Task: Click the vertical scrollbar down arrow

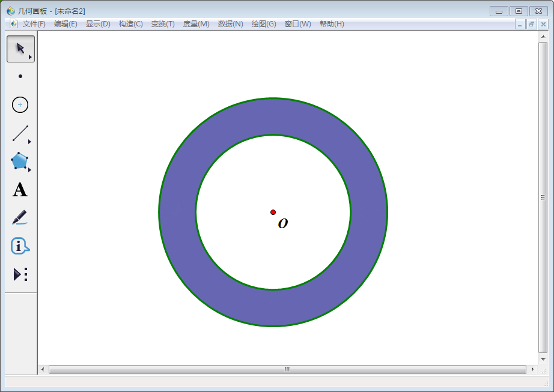Action: pyautogui.click(x=543, y=359)
